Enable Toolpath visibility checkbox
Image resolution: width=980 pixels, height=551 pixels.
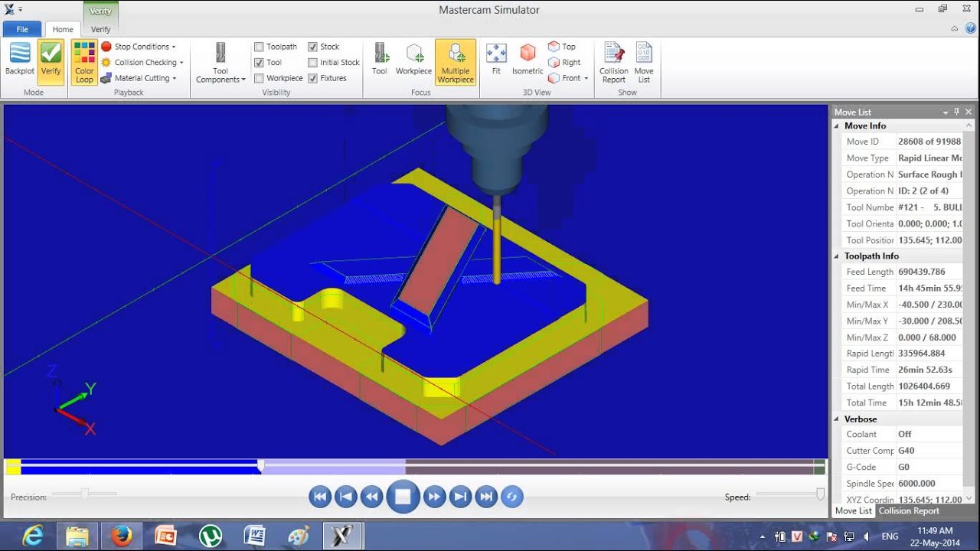coord(259,47)
